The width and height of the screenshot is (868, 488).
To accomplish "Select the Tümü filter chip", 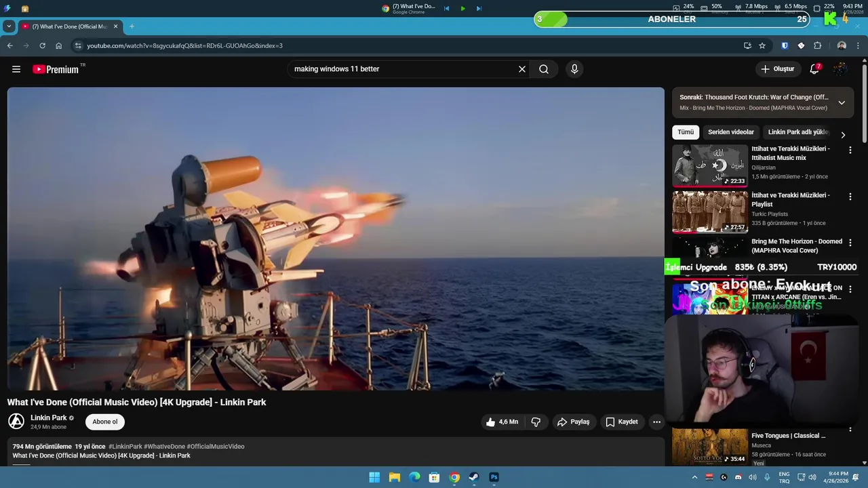I will 686,132.
